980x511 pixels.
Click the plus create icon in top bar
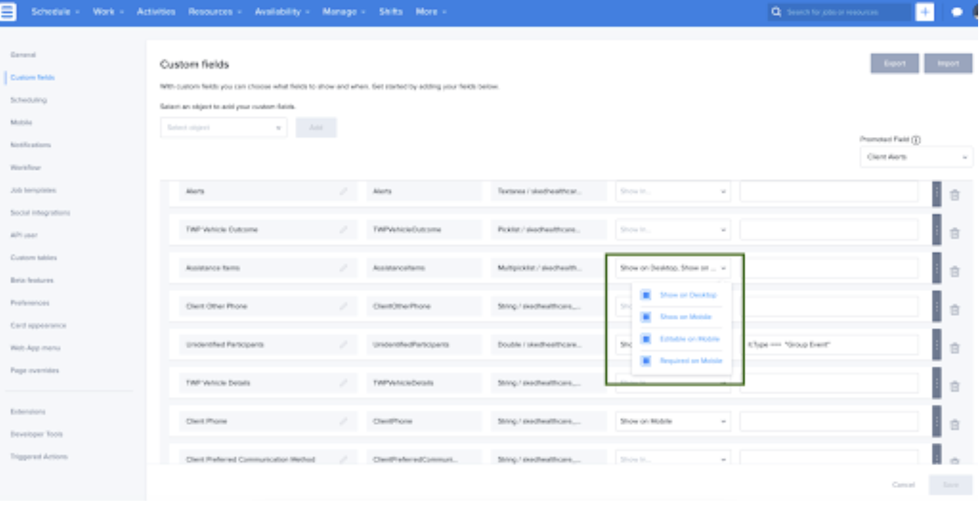[x=925, y=11]
